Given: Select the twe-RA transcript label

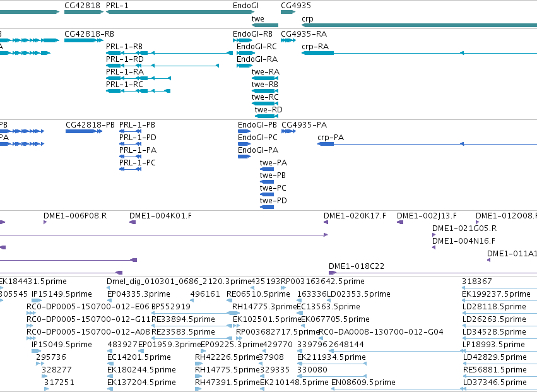Looking at the screenshot, I should click(266, 72).
